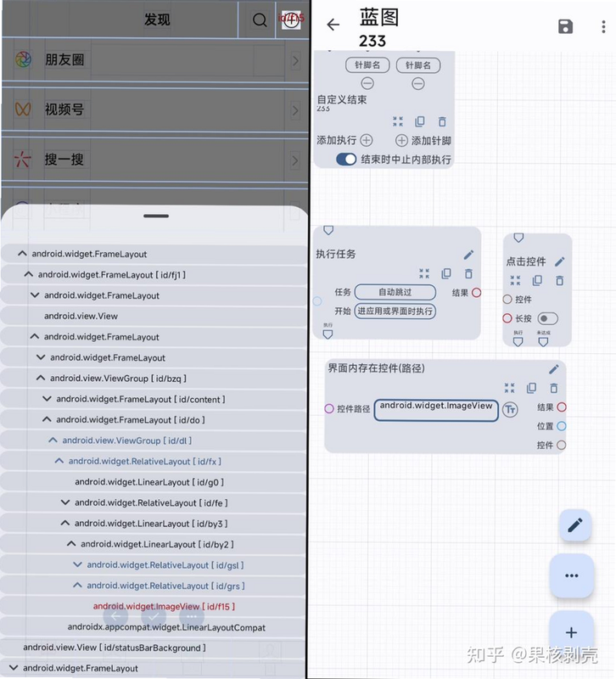Collapse the ViewGroup [ id/dl ] row
Screen dimensions: 616x679
pyautogui.click(x=53, y=441)
